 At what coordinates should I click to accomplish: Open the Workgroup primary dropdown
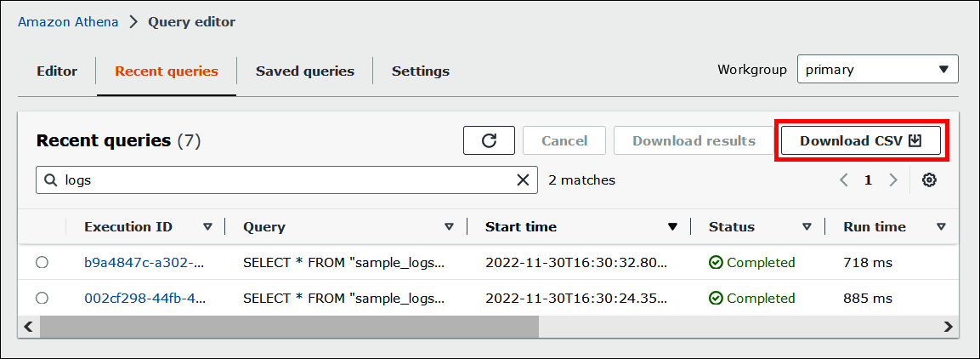click(877, 70)
